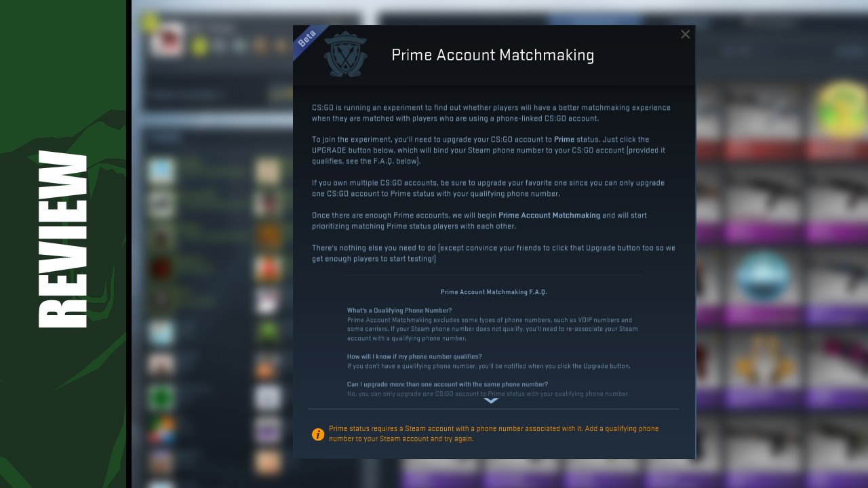Click the orange Prime status warning message
The height and width of the screenshot is (488, 868).
coord(494,434)
